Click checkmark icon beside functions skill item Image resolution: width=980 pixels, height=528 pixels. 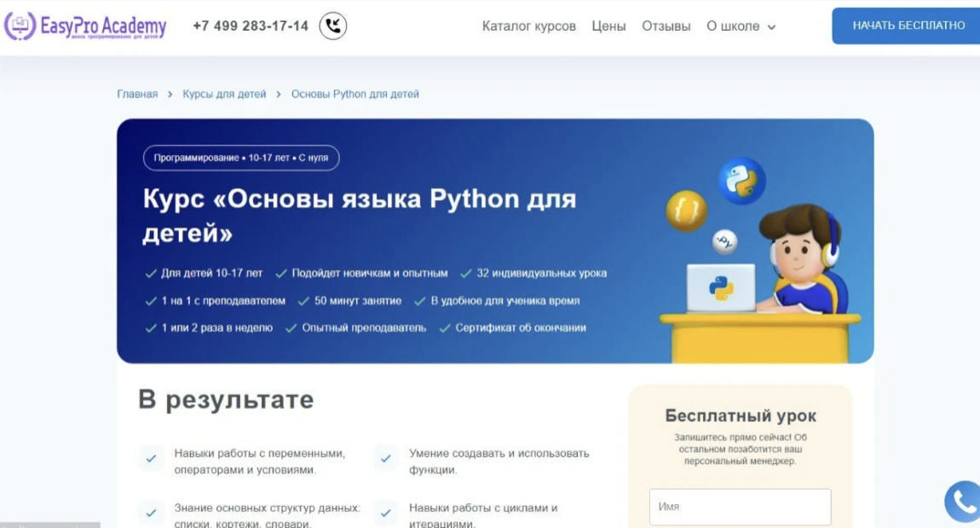(x=386, y=458)
